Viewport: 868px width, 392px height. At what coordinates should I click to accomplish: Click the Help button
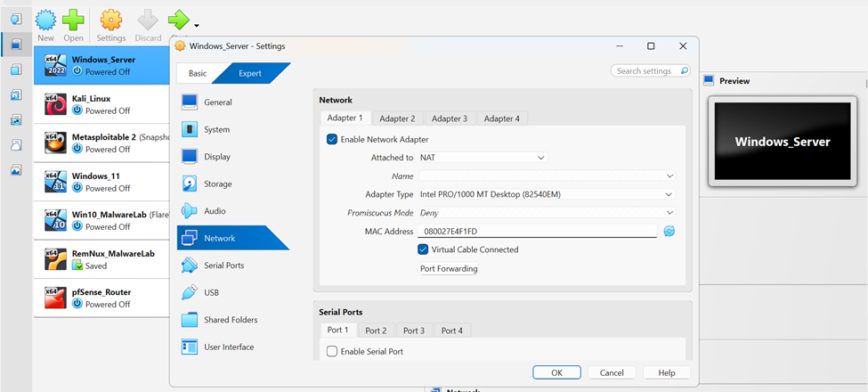pyautogui.click(x=667, y=372)
